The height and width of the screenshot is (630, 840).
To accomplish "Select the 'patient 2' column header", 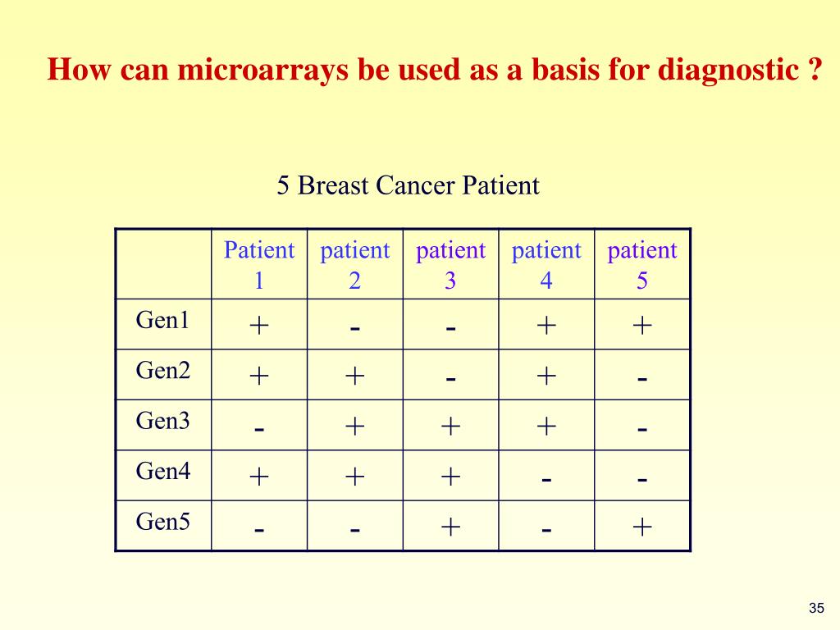I will tap(354, 264).
